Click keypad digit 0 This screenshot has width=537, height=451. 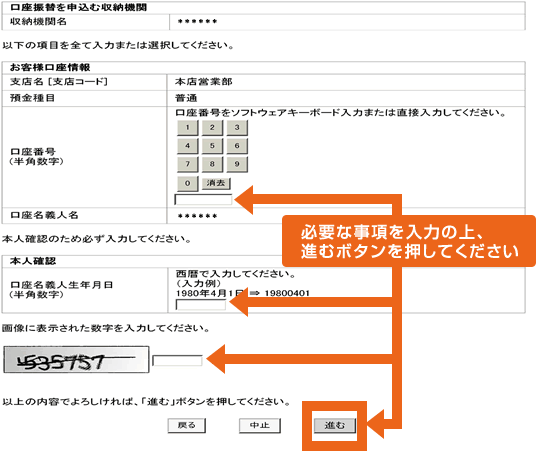coord(187,183)
